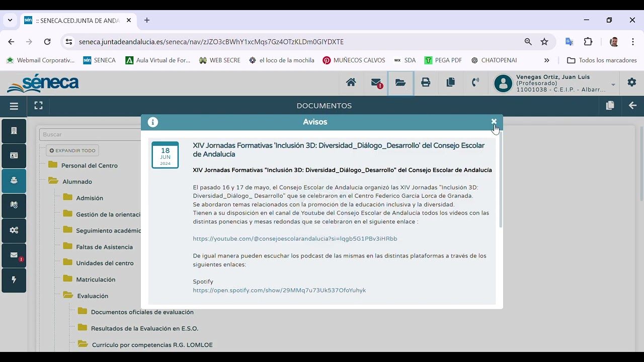Open the settings gear in the Séneca header
The image size is (644, 362).
[x=632, y=82]
